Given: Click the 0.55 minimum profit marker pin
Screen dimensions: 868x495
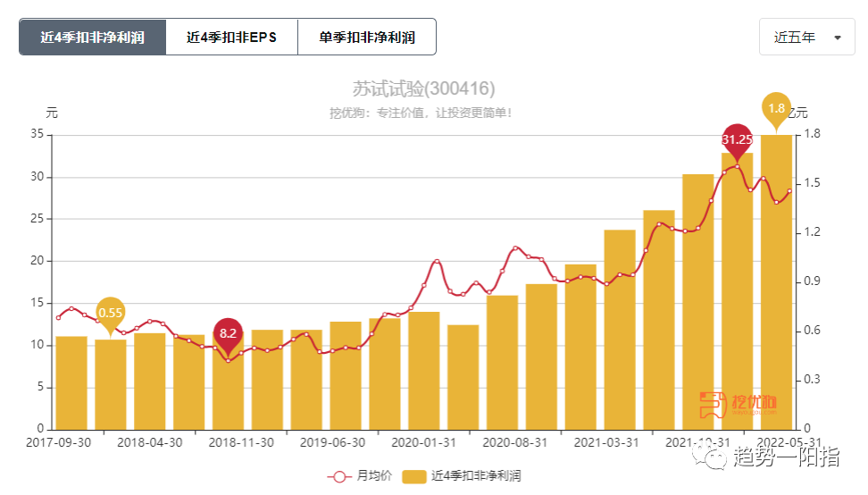Looking at the screenshot, I should pos(110,315).
